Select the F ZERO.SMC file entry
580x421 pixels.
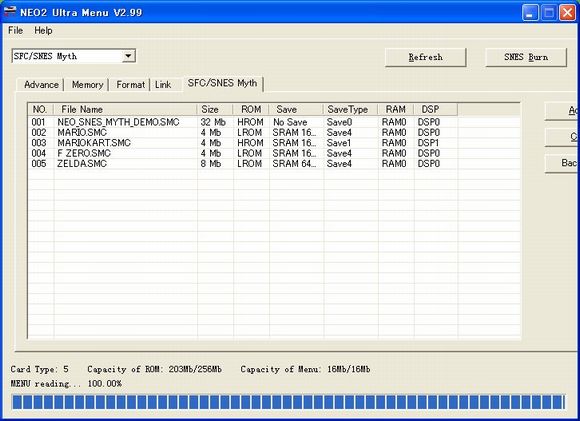[84, 153]
